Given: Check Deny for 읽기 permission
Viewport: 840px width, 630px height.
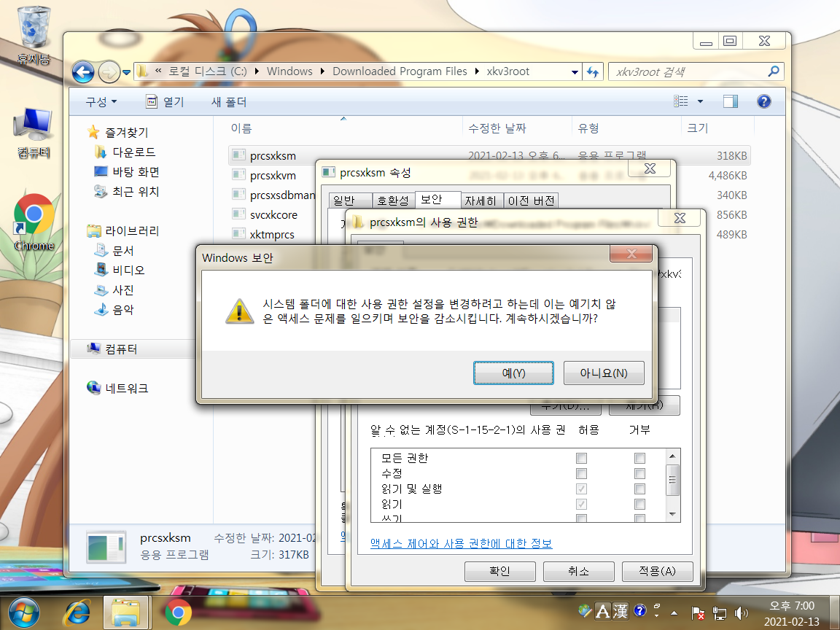Looking at the screenshot, I should [639, 504].
